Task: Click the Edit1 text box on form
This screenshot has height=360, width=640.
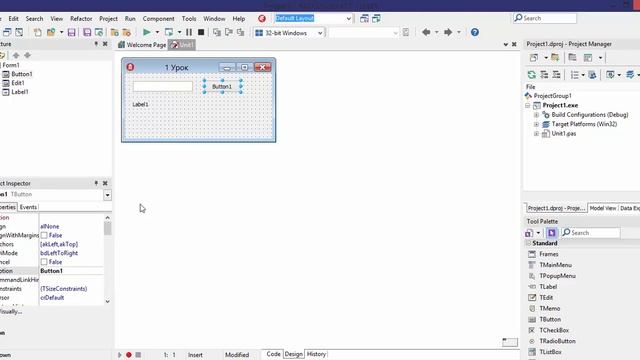Action: (x=162, y=86)
